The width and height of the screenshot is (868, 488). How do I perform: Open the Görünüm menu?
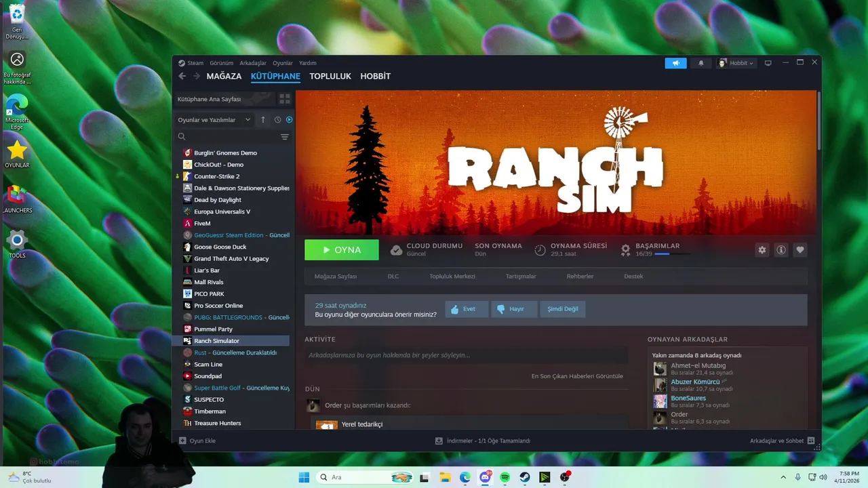[x=221, y=63]
